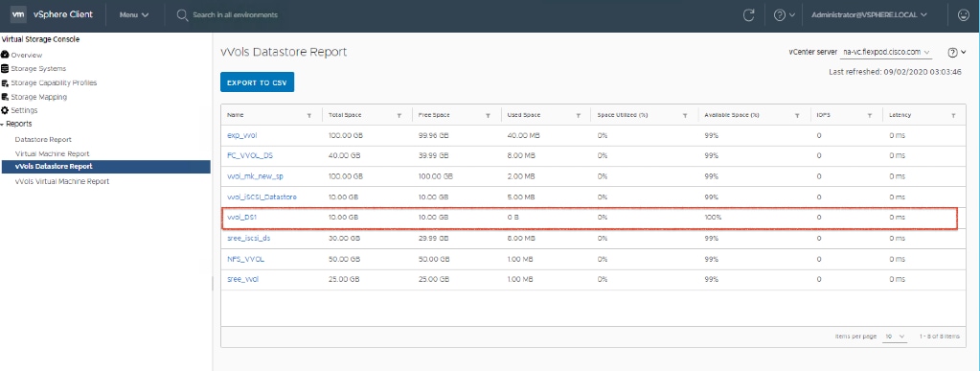Open the FC_VVOL_DS datastore link
The width and height of the screenshot is (980, 371).
tap(251, 155)
